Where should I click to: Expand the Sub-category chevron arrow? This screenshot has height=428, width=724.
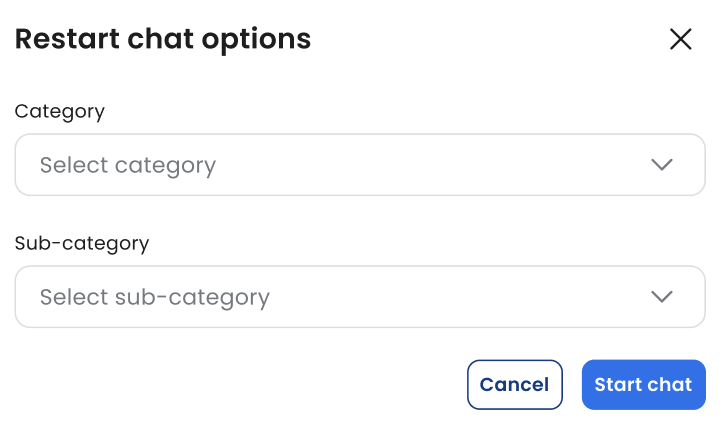click(x=661, y=297)
